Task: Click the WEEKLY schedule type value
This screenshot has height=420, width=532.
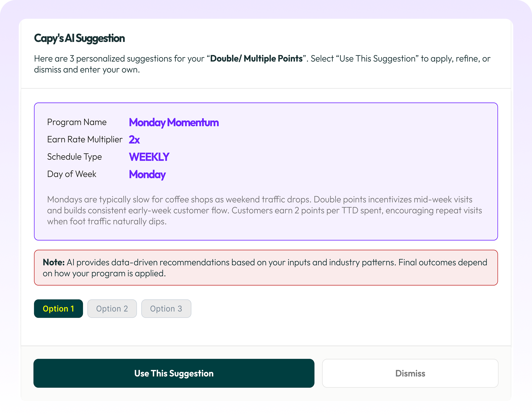Action: pyautogui.click(x=149, y=157)
